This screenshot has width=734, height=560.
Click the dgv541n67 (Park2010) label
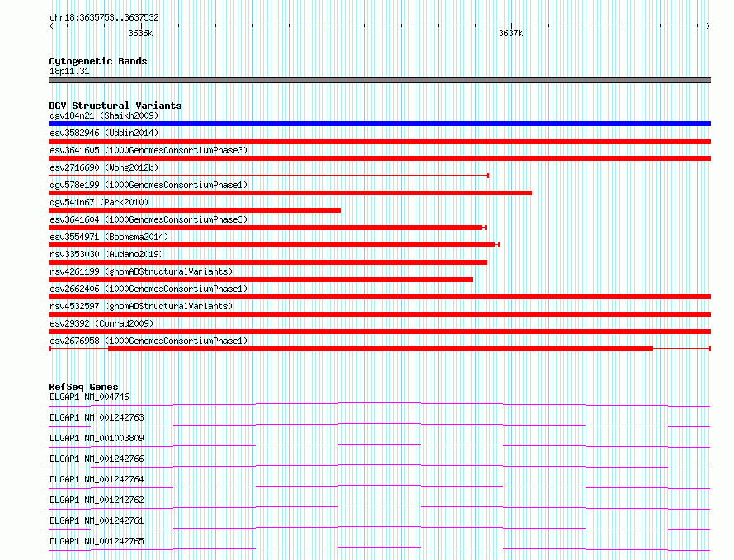click(x=99, y=202)
